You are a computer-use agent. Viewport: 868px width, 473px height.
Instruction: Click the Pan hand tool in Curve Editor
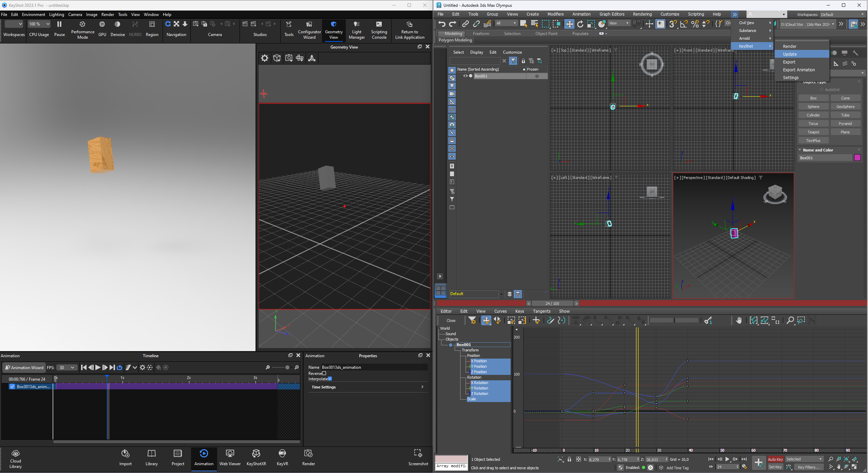tap(739, 320)
